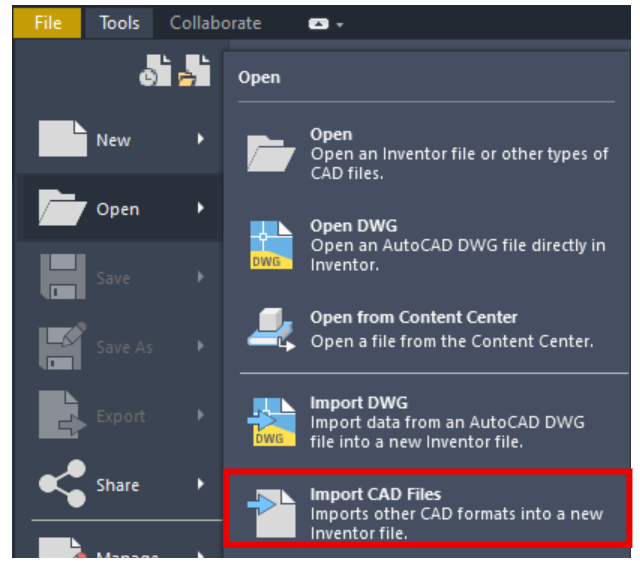
Task: Click the Open Documents icon
Action: [x=195, y=70]
